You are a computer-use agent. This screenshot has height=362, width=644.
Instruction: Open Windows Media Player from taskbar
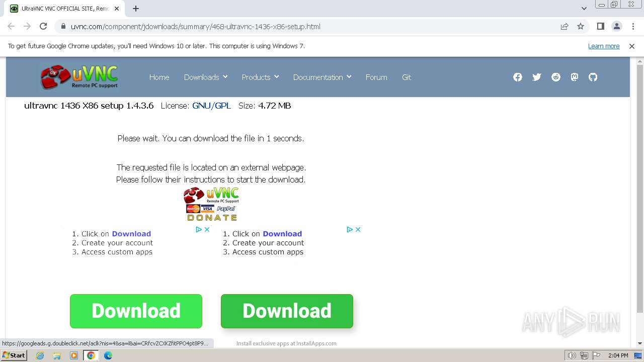[74, 355]
